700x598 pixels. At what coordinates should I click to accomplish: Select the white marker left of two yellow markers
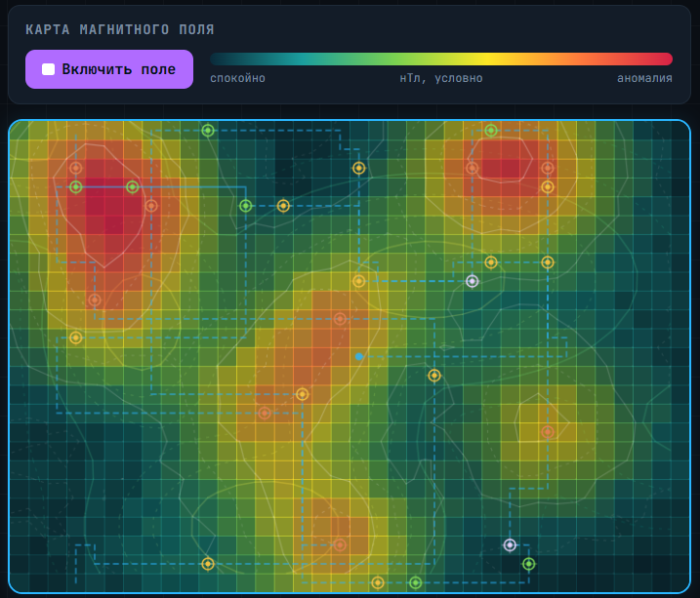(x=473, y=281)
